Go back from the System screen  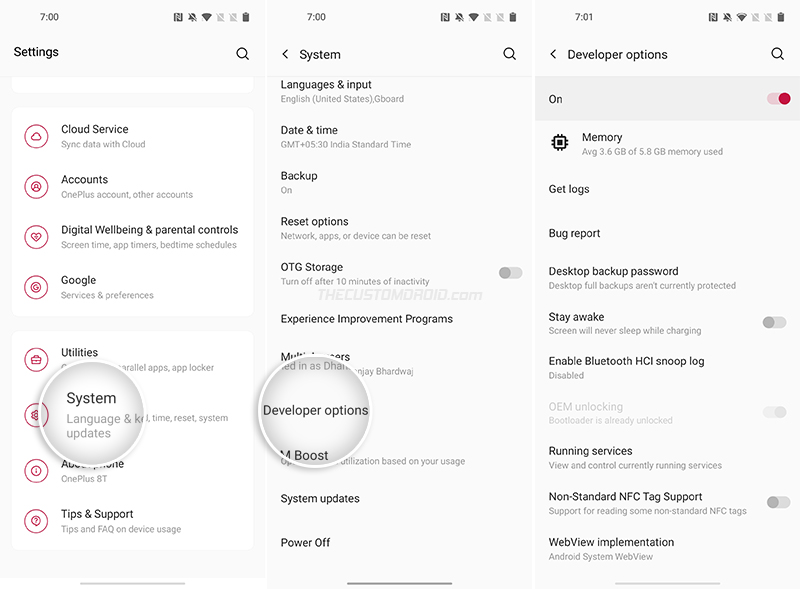285,54
